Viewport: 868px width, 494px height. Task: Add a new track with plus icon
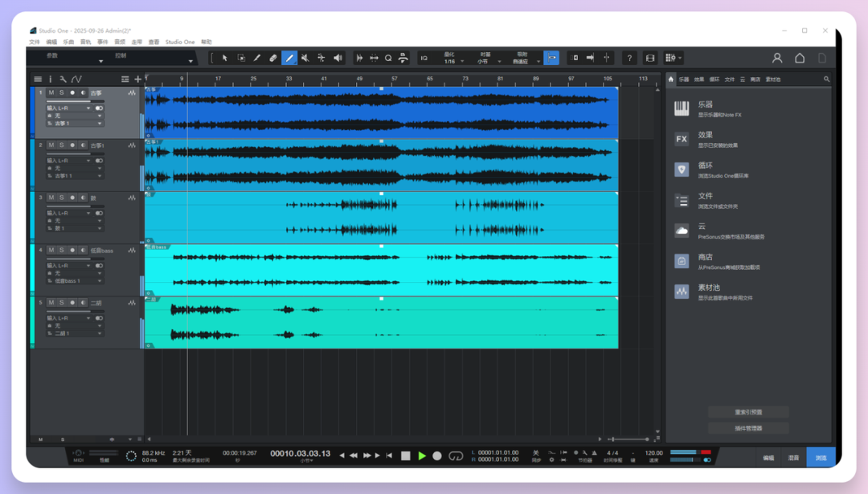[138, 79]
